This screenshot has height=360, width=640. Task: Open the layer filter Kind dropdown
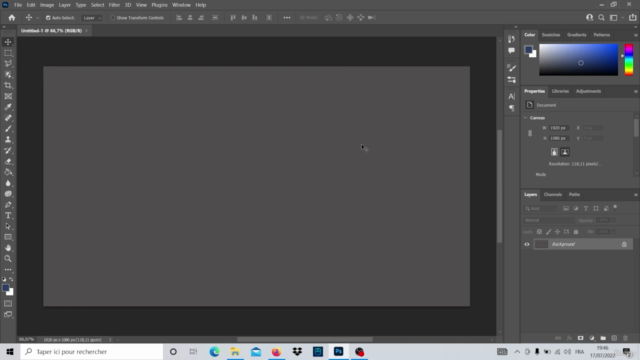pyautogui.click(x=541, y=209)
